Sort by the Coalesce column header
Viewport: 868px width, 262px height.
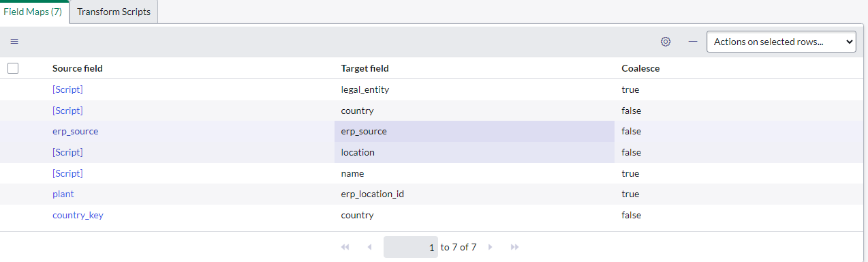tap(640, 68)
